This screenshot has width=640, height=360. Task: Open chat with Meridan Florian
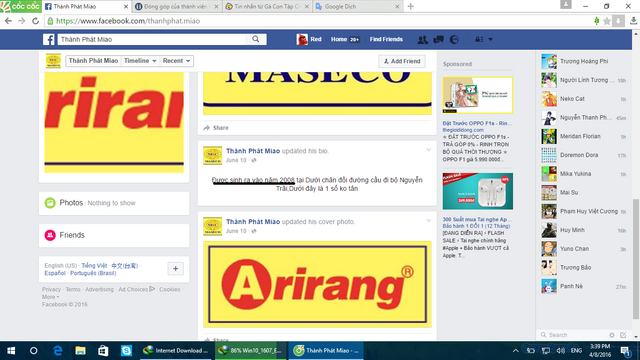tap(584, 136)
